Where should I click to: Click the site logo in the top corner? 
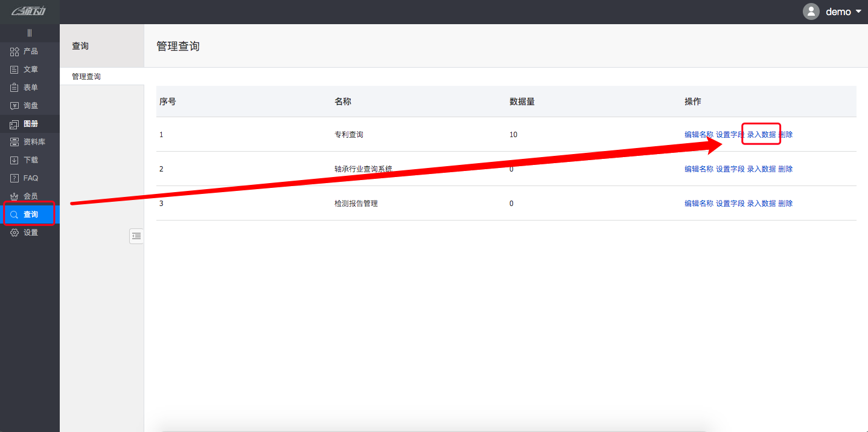27,11
